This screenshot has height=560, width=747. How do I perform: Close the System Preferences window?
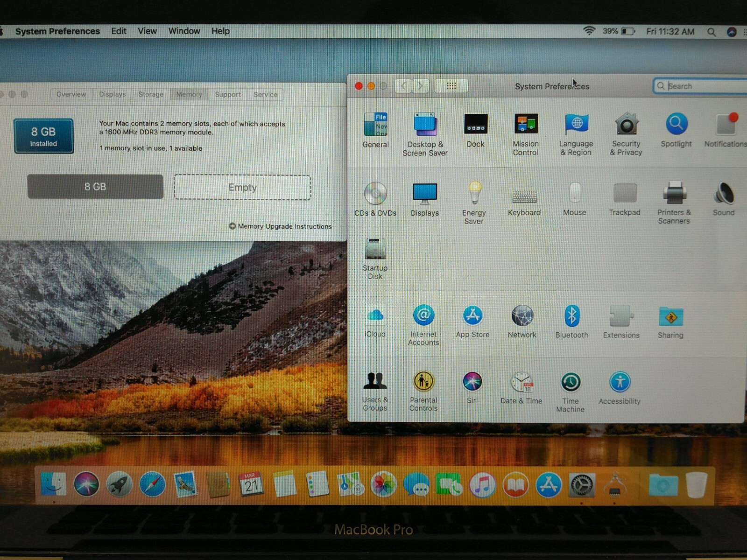(x=359, y=86)
